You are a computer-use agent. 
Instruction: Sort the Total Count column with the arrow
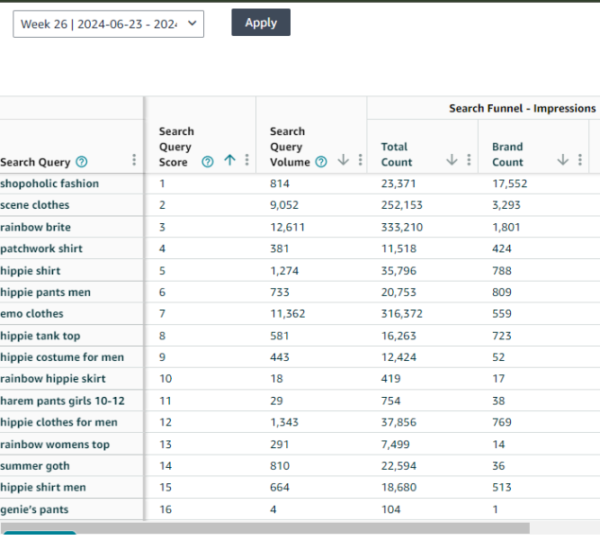[452, 160]
